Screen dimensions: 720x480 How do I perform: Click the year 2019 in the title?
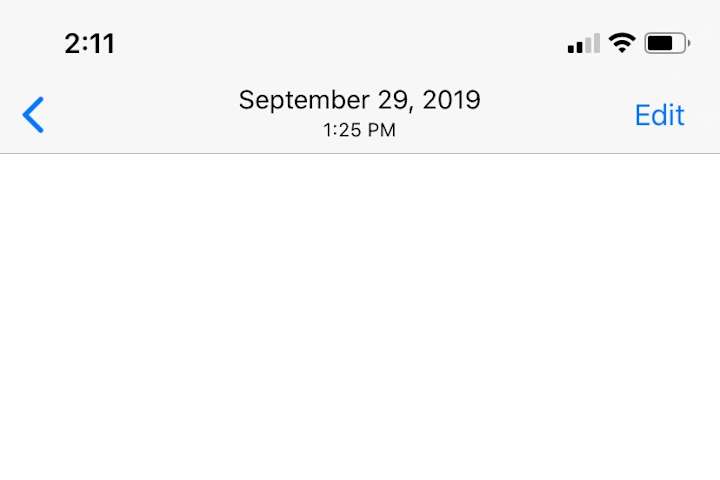click(x=451, y=100)
